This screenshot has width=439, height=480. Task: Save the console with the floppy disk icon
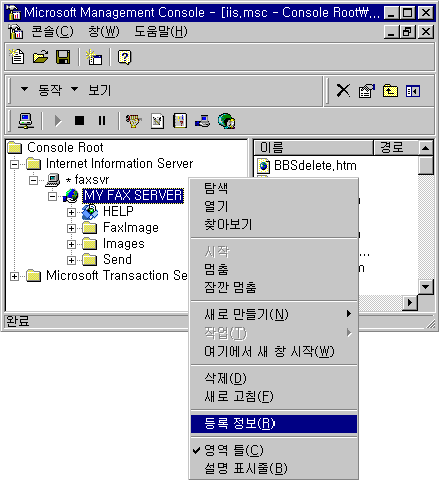pyautogui.click(x=63, y=57)
